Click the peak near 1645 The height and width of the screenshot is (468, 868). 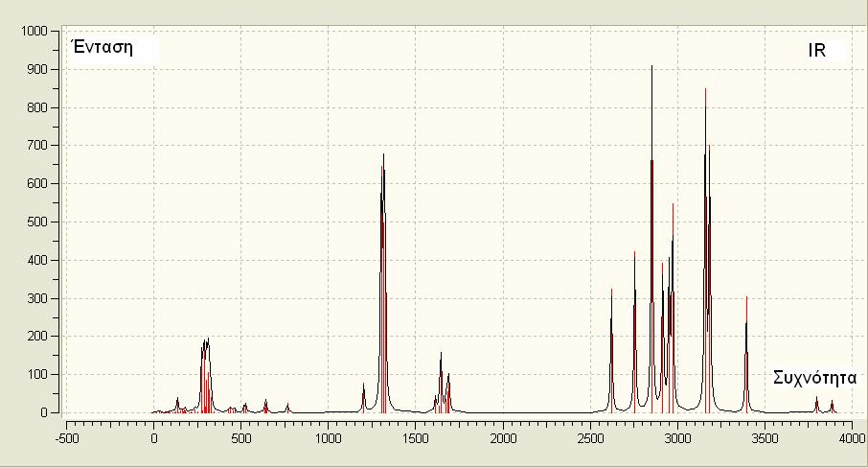441,382
